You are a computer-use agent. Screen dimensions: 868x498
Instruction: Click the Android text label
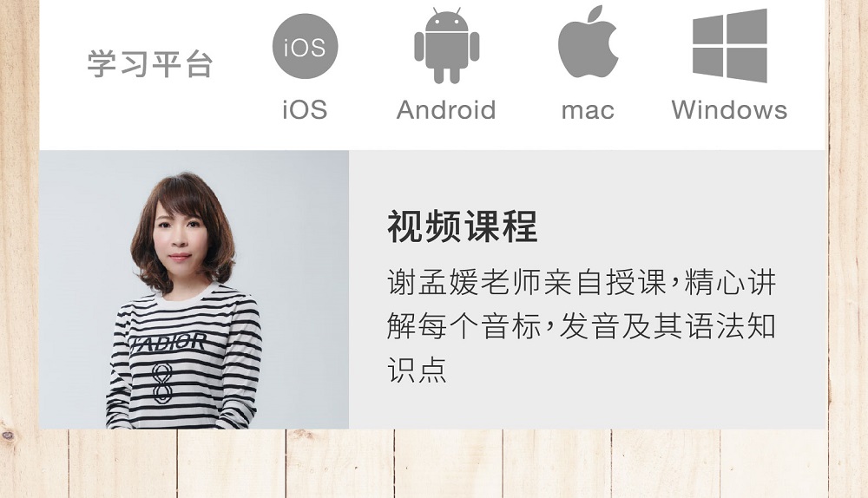tap(446, 109)
